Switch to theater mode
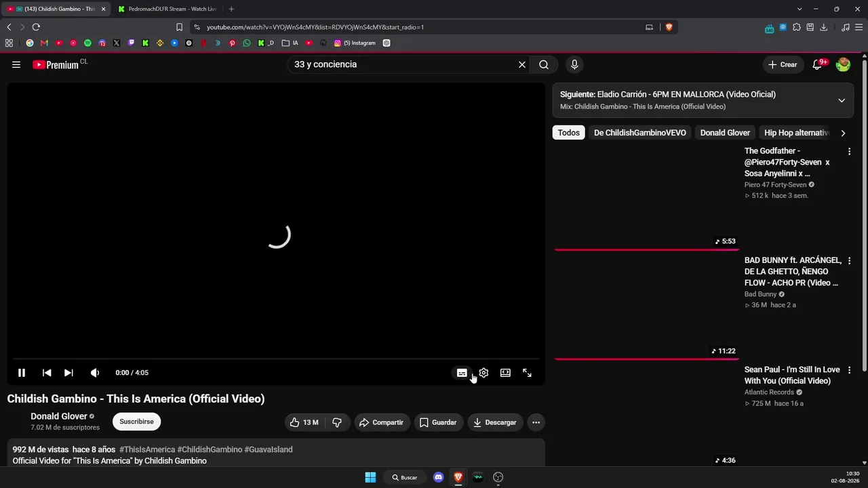The height and width of the screenshot is (488, 868). click(x=505, y=373)
